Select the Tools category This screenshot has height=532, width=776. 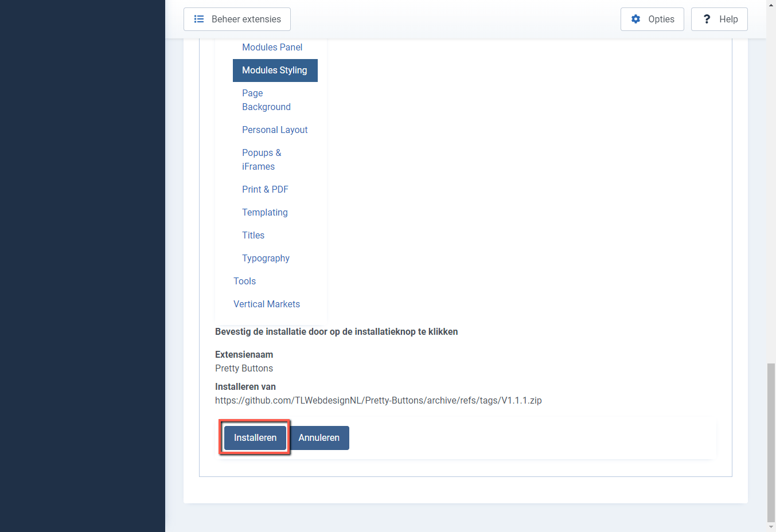(244, 281)
